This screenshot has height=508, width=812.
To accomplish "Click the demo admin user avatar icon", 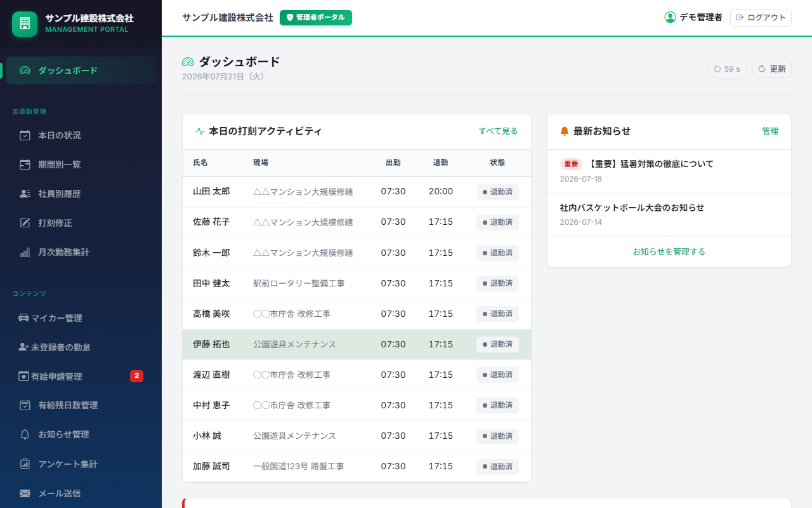I will (670, 17).
